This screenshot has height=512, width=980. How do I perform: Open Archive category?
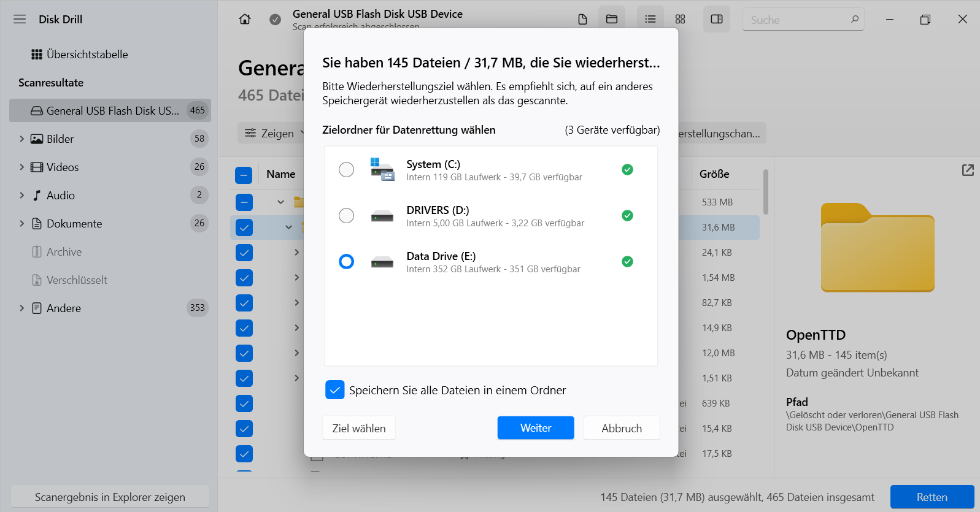64,252
